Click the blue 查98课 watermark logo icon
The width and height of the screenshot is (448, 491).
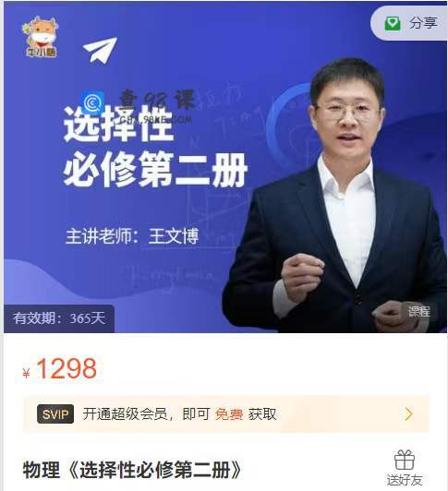(x=92, y=102)
